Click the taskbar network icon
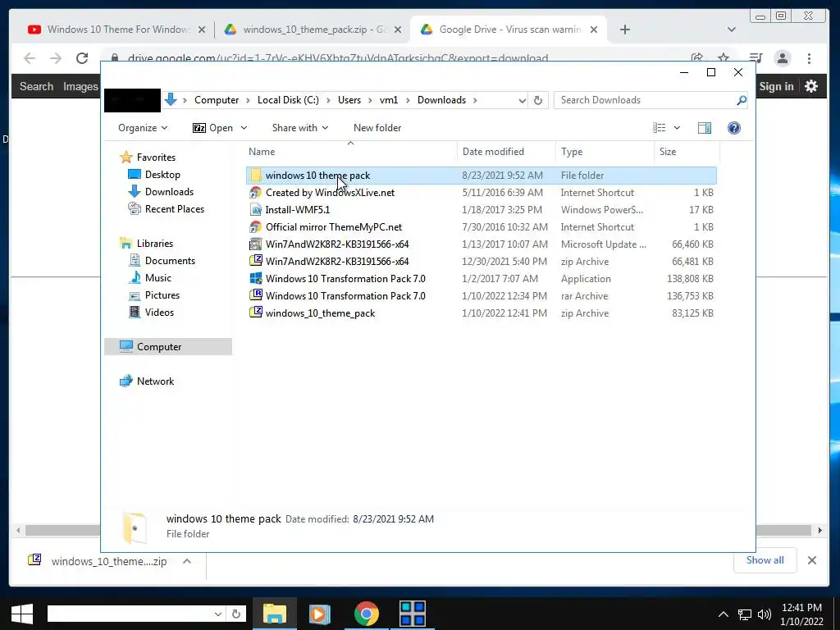Screen dimensions: 840x630 coord(745,614)
